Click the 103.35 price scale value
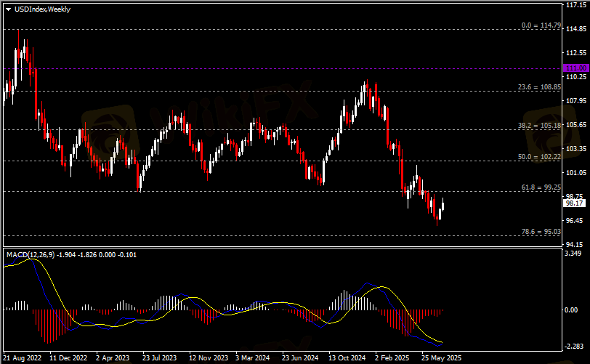 (576, 149)
